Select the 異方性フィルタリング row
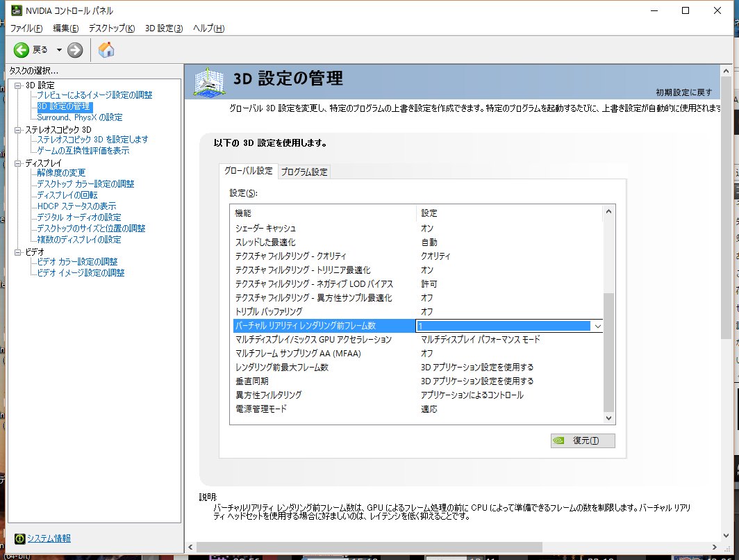Viewport: 739px width, 560px height. click(417, 395)
